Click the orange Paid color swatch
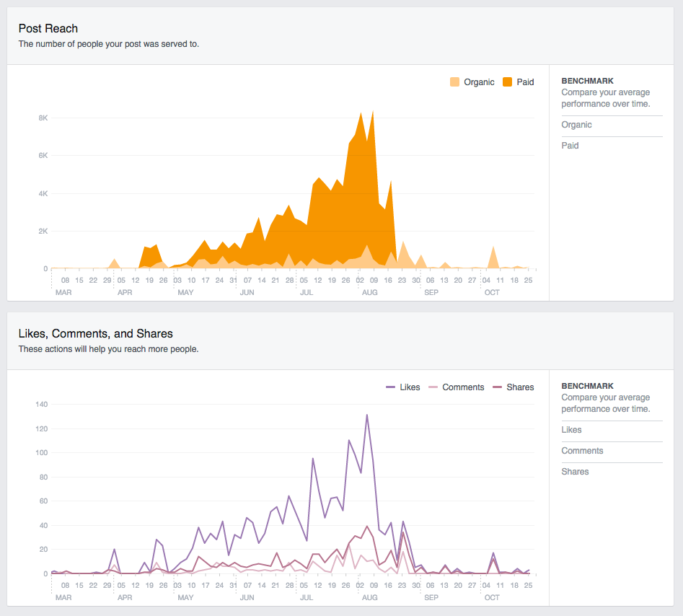The width and height of the screenshot is (683, 616). coord(508,82)
